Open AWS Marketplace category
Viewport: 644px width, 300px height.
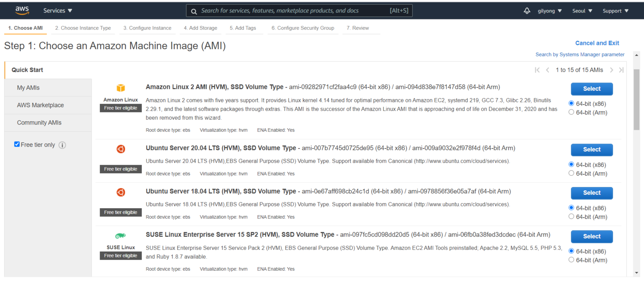48,105
